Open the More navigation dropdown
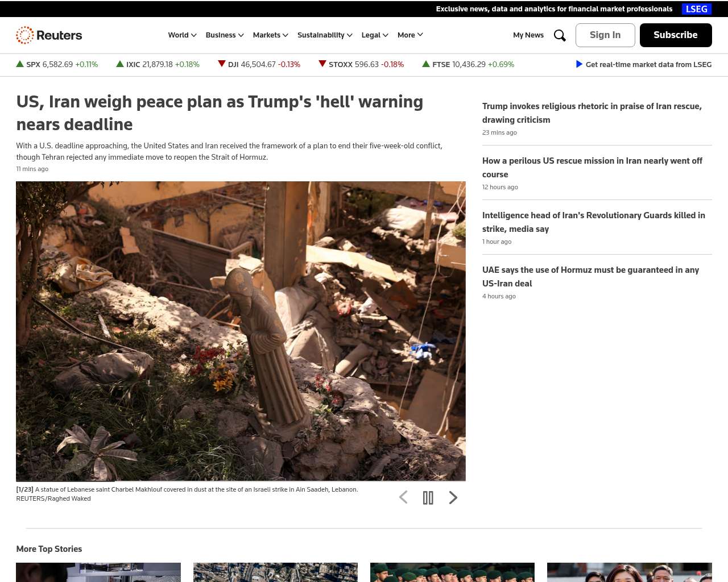 (x=410, y=35)
